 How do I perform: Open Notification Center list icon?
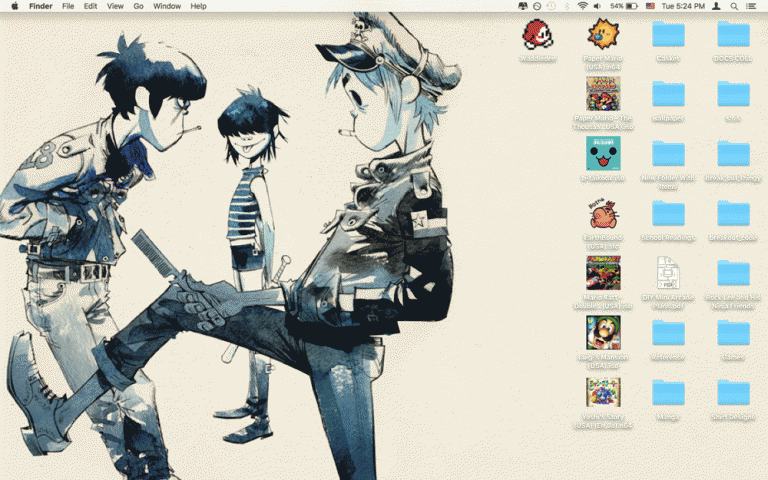point(751,6)
